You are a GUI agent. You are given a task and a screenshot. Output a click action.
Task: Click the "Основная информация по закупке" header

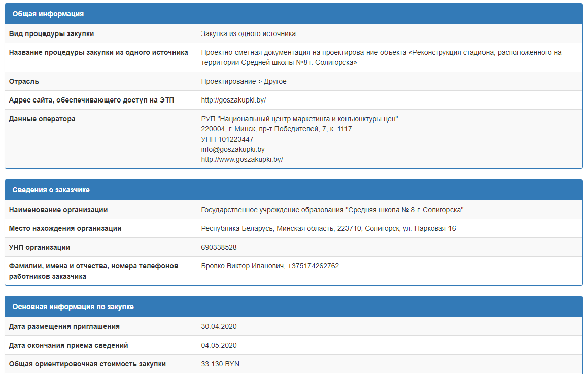(73, 307)
